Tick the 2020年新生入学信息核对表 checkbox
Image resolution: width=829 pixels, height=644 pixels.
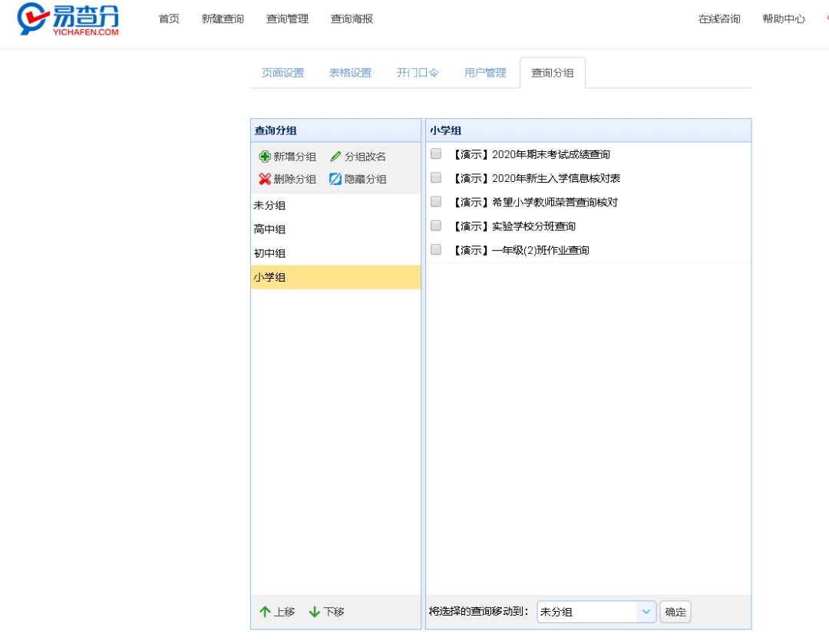click(436, 177)
